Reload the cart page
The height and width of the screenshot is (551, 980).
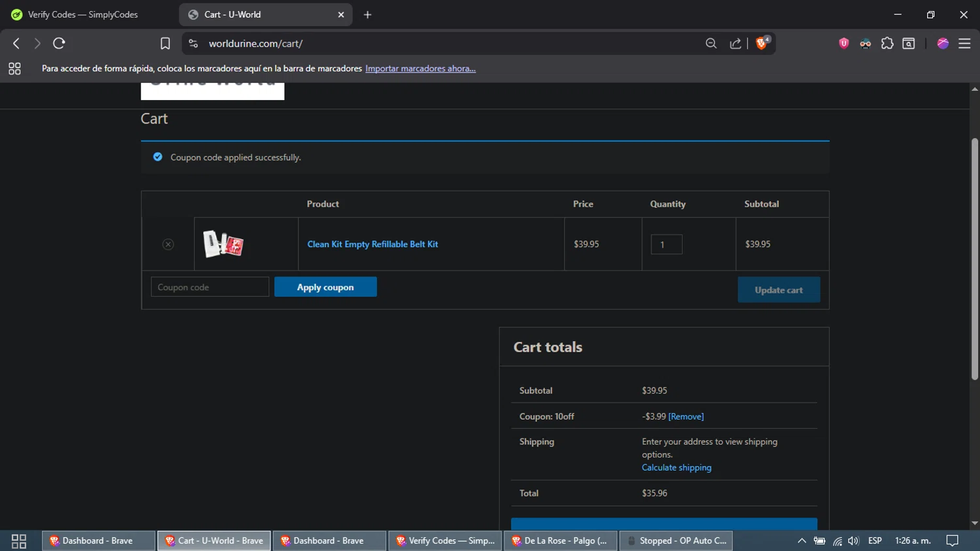(59, 44)
